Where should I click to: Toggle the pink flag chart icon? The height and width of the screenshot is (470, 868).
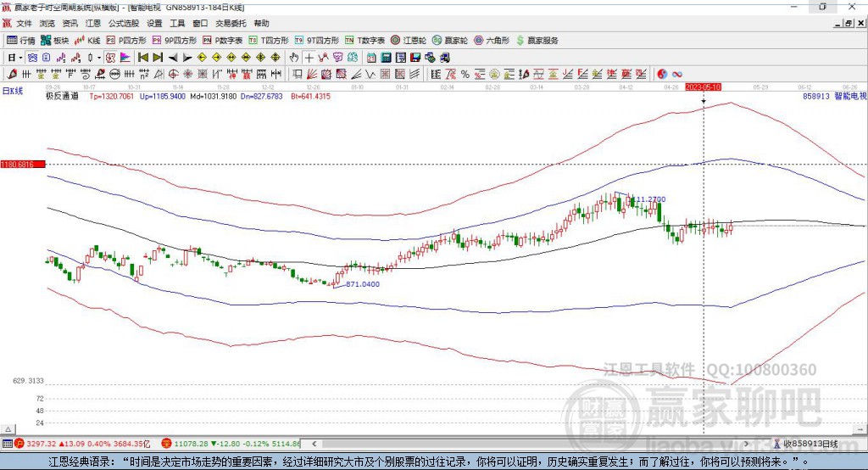[125, 58]
